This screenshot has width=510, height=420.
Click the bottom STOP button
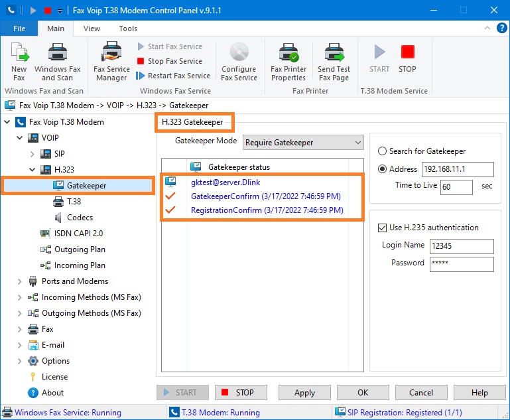coord(241,393)
